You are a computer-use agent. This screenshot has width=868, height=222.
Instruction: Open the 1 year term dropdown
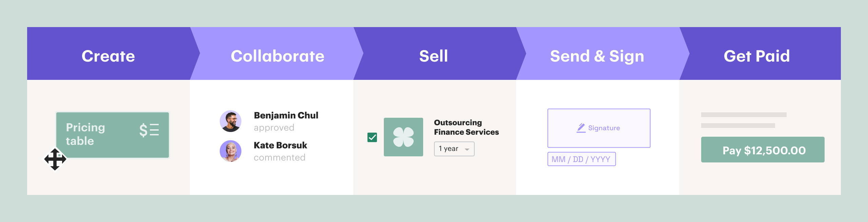click(x=454, y=149)
